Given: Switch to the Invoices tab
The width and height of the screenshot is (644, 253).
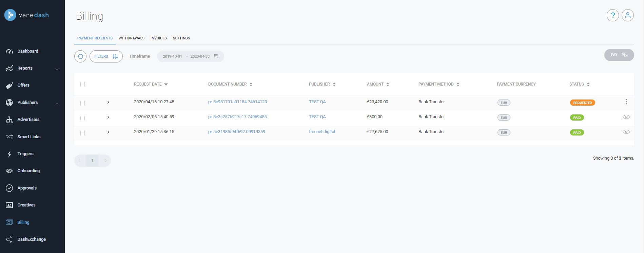Looking at the screenshot, I should click(x=158, y=38).
